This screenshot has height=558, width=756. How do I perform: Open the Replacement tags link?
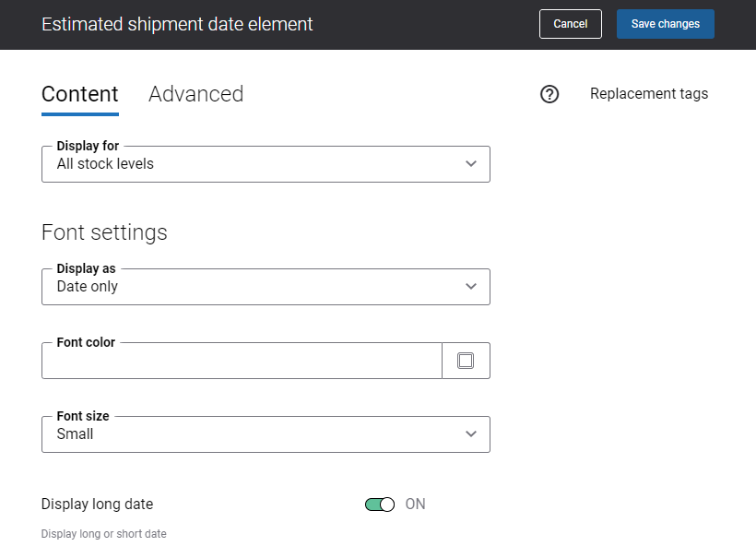[x=649, y=93]
